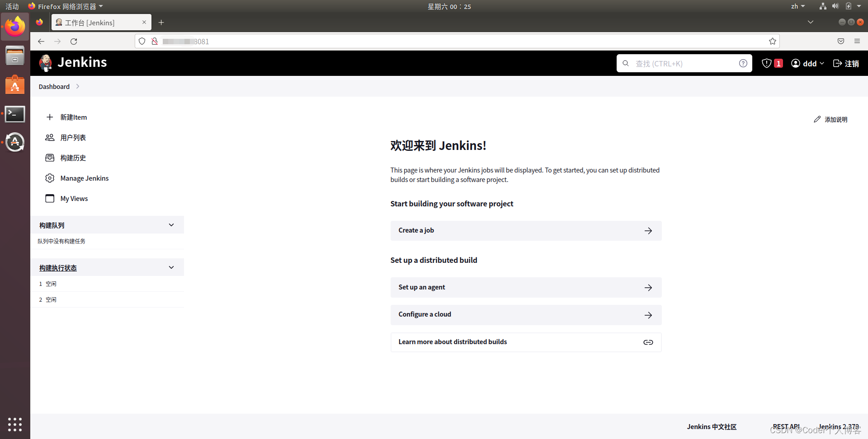Open 新建Item in the sidebar
This screenshot has width=868, height=439.
(73, 117)
